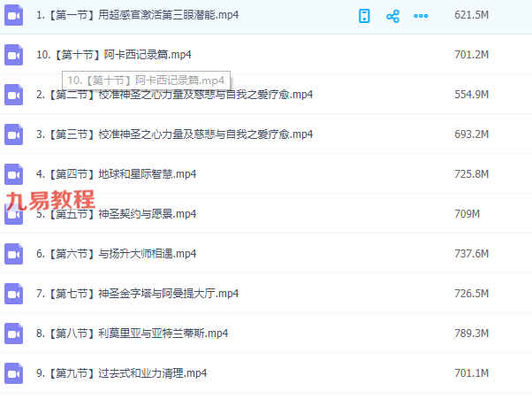Click file size 701.1M
This screenshot has width=532, height=399.
click(471, 373)
